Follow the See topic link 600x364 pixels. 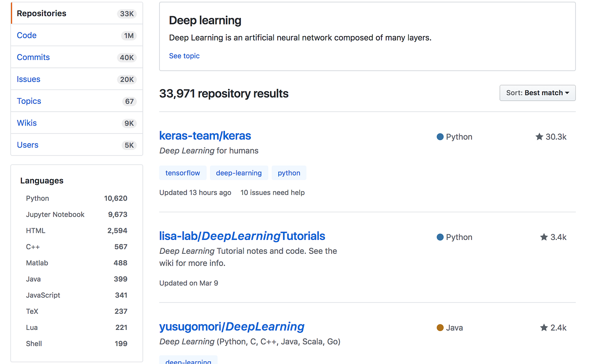(x=184, y=56)
